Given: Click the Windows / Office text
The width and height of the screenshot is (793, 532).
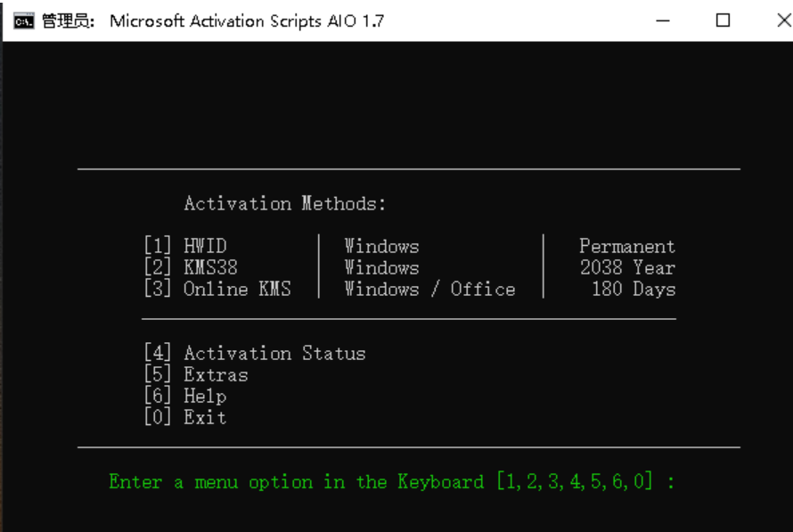Looking at the screenshot, I should tap(429, 290).
